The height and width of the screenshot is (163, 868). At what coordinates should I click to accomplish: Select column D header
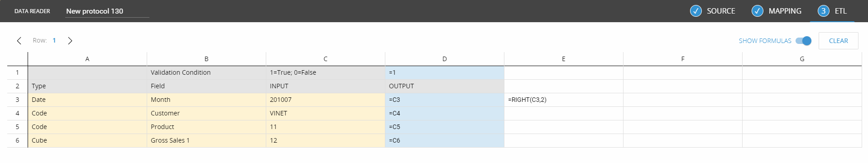444,59
